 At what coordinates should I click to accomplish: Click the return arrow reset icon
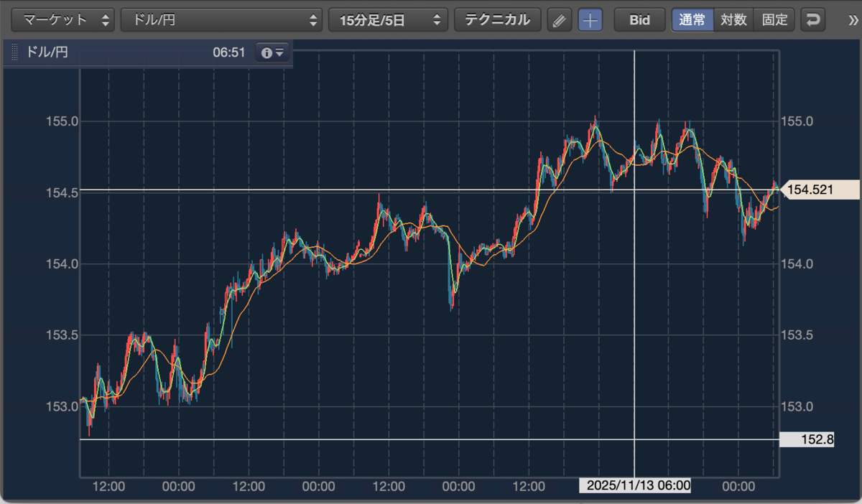click(813, 20)
